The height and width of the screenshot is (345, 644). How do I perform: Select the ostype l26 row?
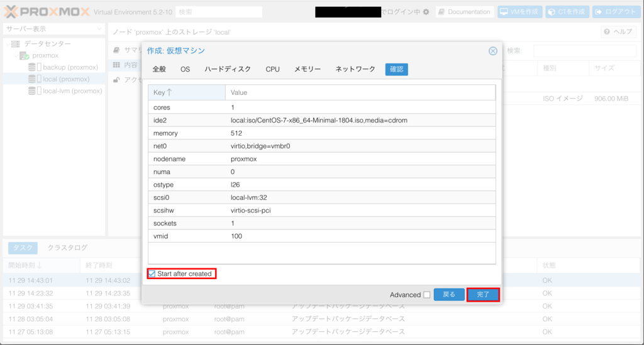pos(322,185)
